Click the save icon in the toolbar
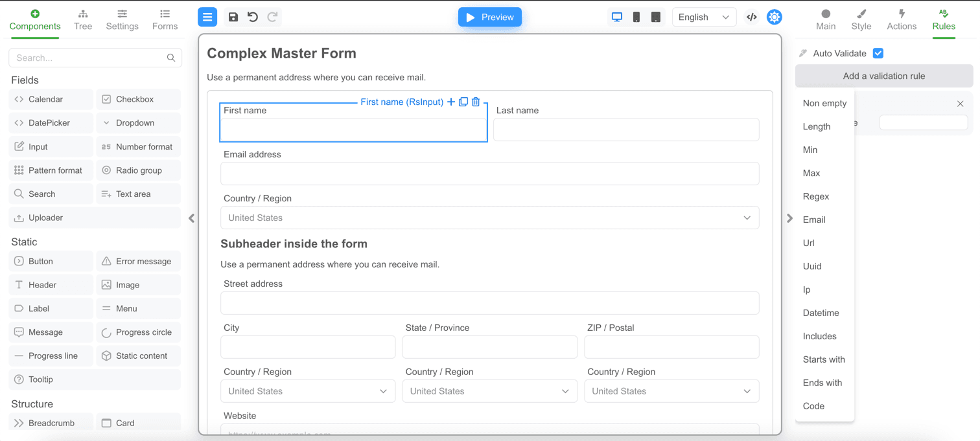This screenshot has height=441, width=980. click(x=233, y=17)
